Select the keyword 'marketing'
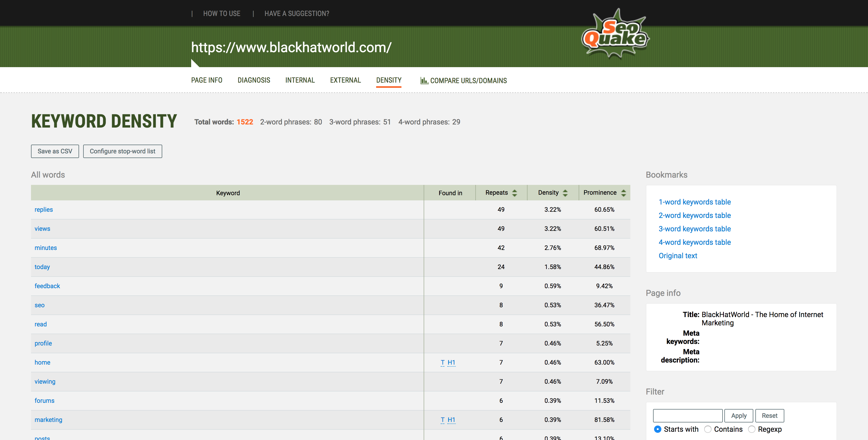Image resolution: width=868 pixels, height=440 pixels. point(49,420)
